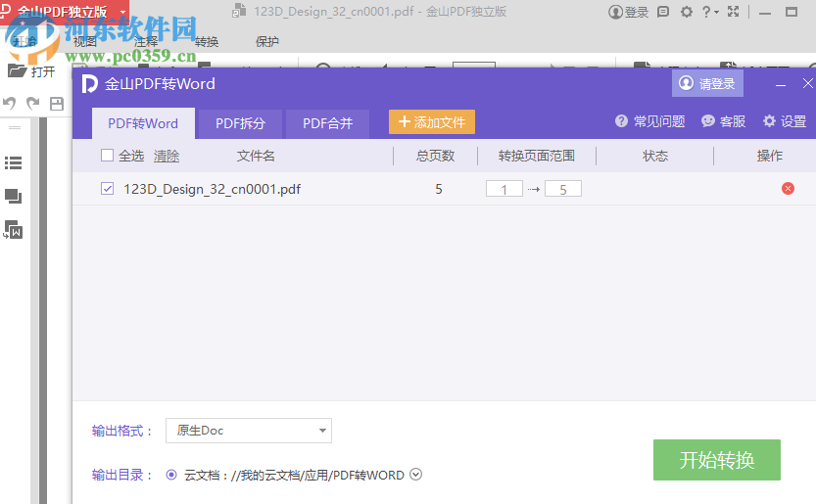
Task: Remove 123D_Design_32_cn0001.pdf with red delete icon
Action: pos(788,189)
